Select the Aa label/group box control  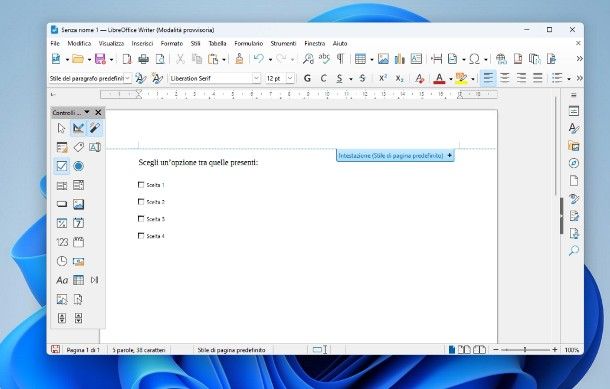61,280
